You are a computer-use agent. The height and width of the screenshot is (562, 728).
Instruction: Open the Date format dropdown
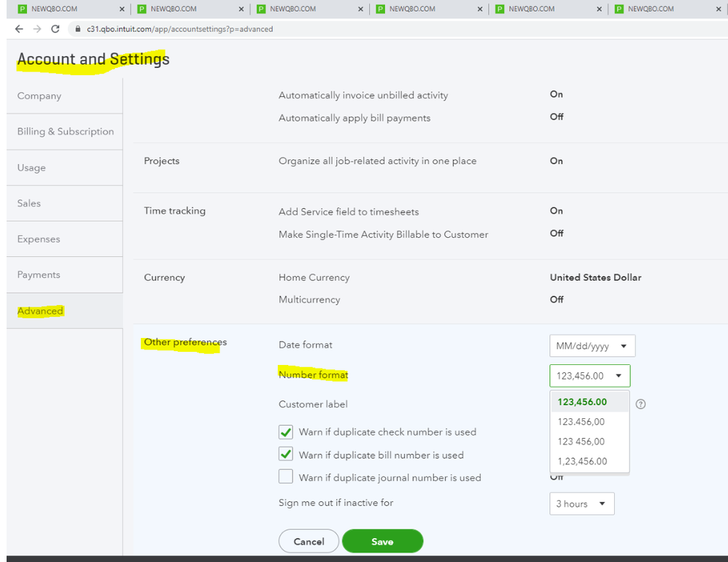(592, 345)
